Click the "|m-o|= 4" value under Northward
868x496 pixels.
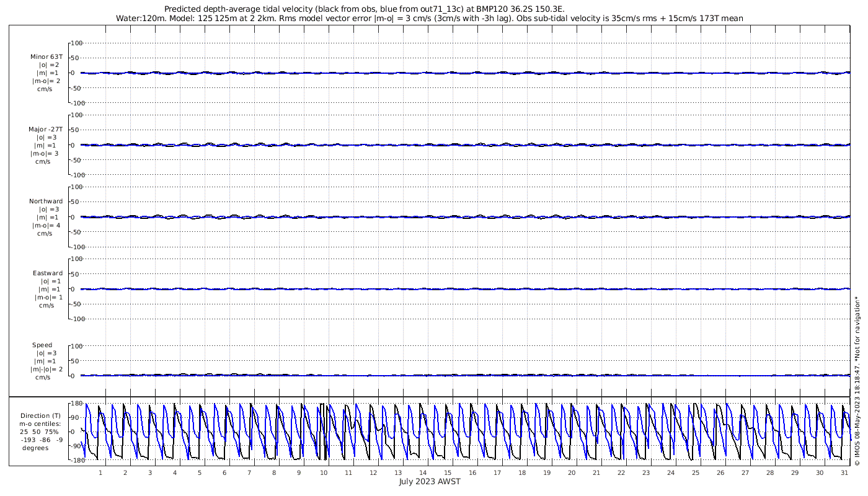(x=46, y=226)
